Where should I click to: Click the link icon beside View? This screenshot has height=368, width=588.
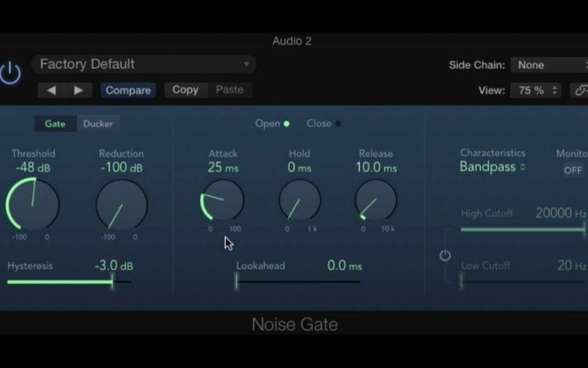click(579, 91)
